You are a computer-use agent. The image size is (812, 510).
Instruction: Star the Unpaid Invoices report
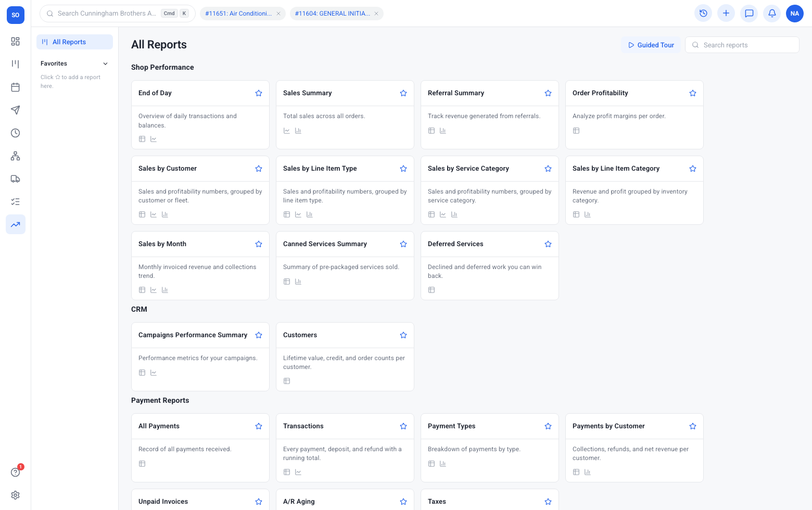coord(259,502)
